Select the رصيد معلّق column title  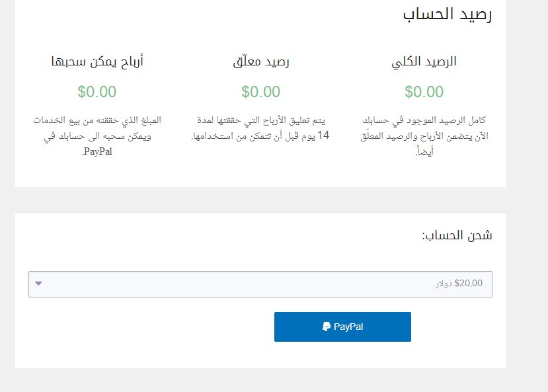(x=261, y=62)
